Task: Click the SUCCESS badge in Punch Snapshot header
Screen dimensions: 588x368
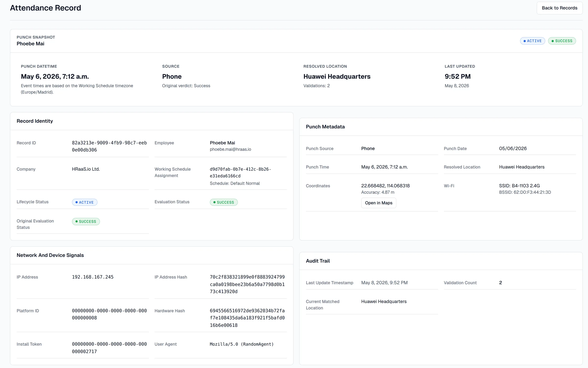Action: [x=562, y=41]
